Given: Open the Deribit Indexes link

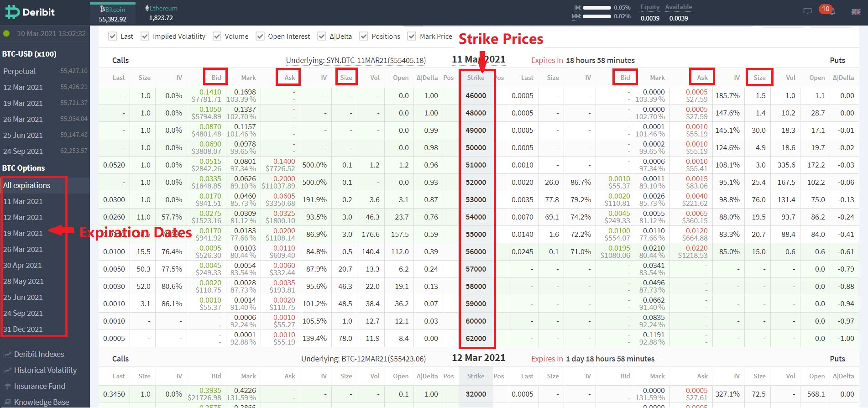Looking at the screenshot, I should point(39,354).
